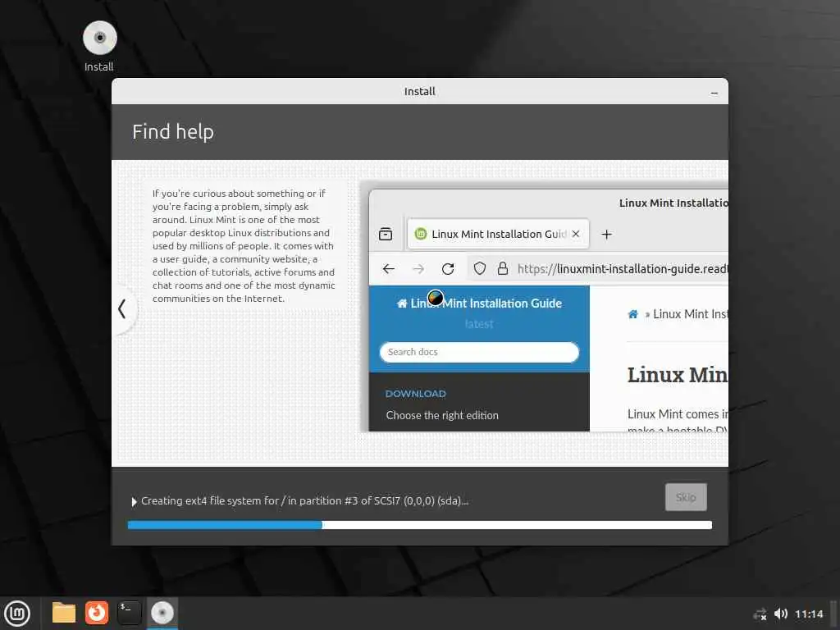Click the show desktop strip in panel corner

tap(835, 614)
